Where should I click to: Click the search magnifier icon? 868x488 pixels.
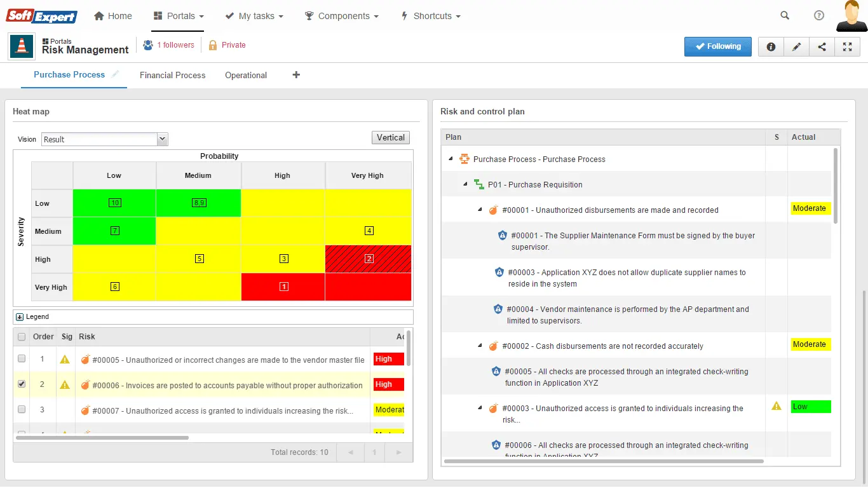[x=785, y=16]
